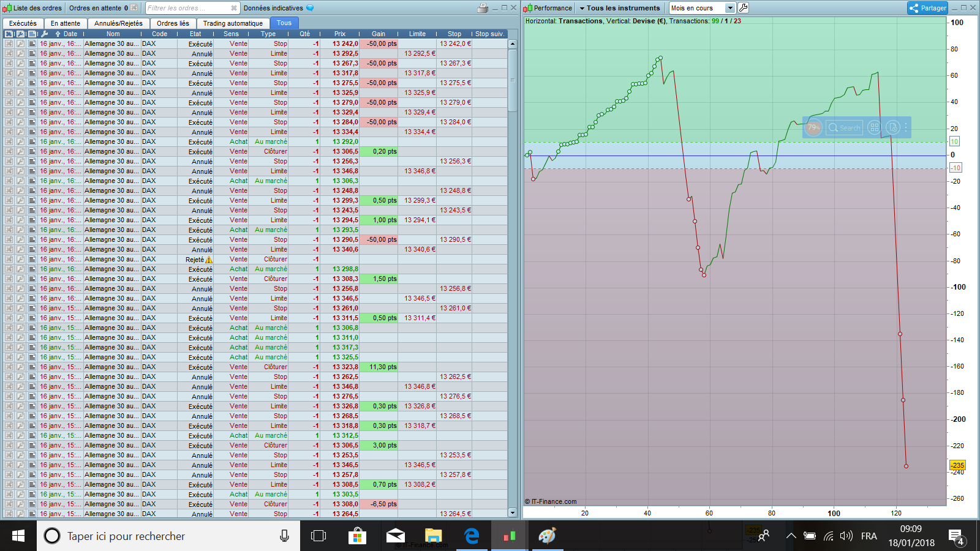Sort orders by the Date column
Viewport: 980px width, 551px height.
[x=70, y=34]
